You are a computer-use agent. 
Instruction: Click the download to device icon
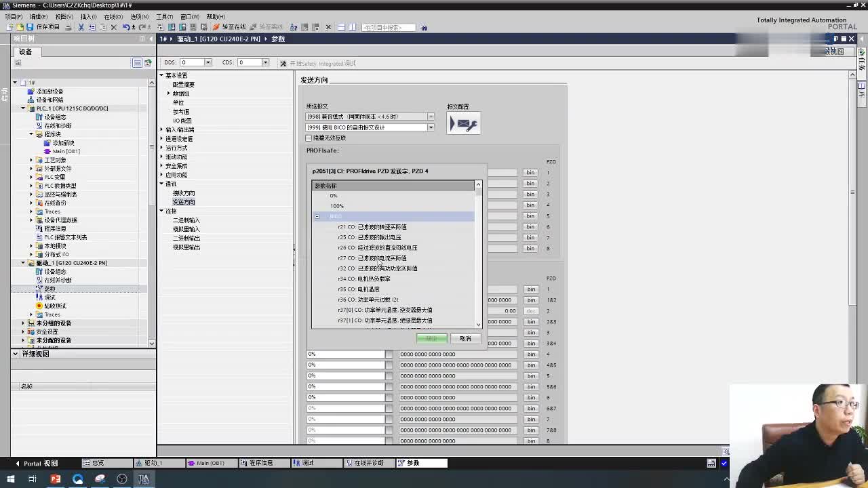point(172,27)
